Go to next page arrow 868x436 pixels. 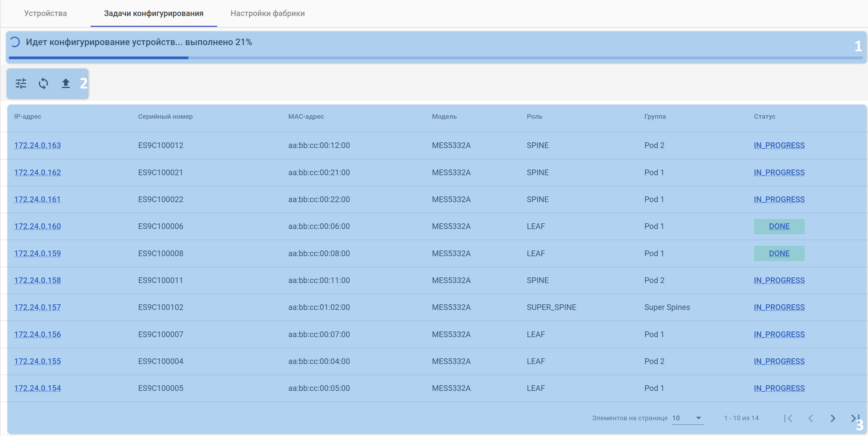click(x=833, y=418)
